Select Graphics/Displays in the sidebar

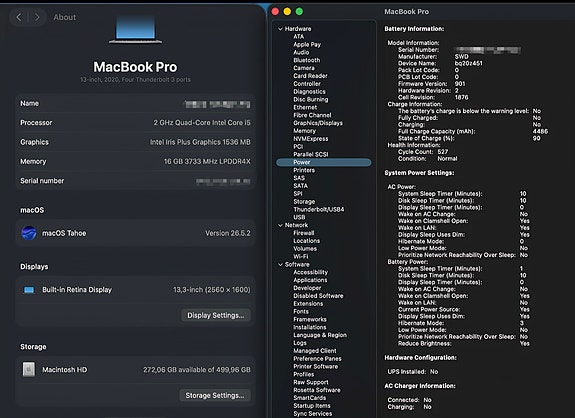point(318,123)
